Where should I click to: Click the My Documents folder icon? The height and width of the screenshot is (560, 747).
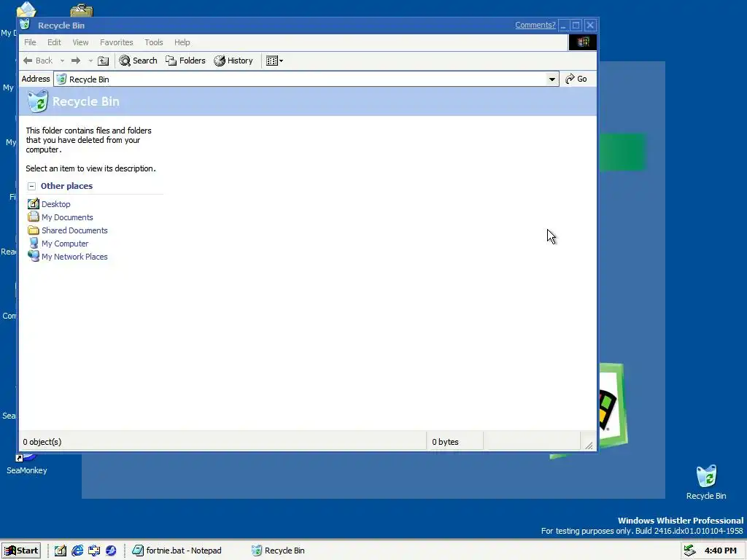34,217
